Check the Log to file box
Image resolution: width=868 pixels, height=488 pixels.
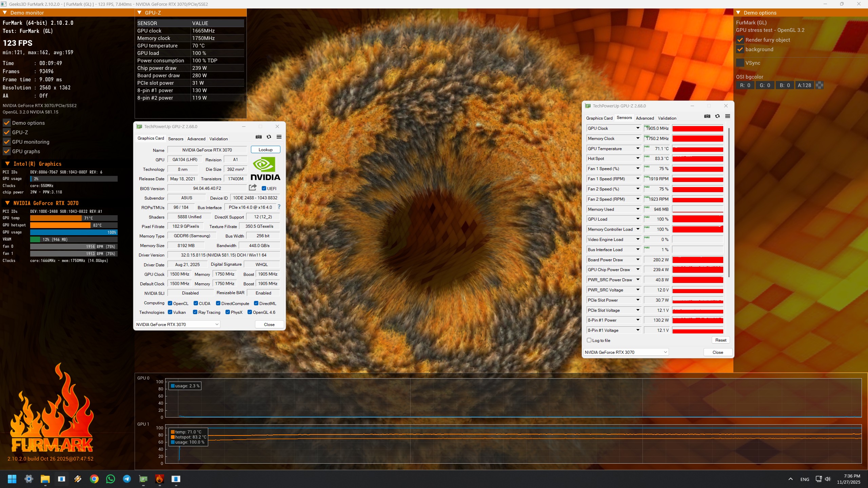pyautogui.click(x=589, y=340)
